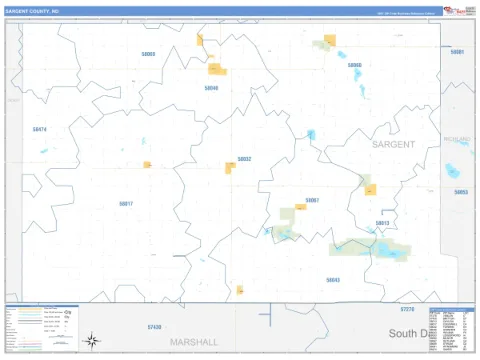Image resolution: width=480 pixels, height=360 pixels.
Task: Click the MARSHALL county name label
Action: [194, 342]
